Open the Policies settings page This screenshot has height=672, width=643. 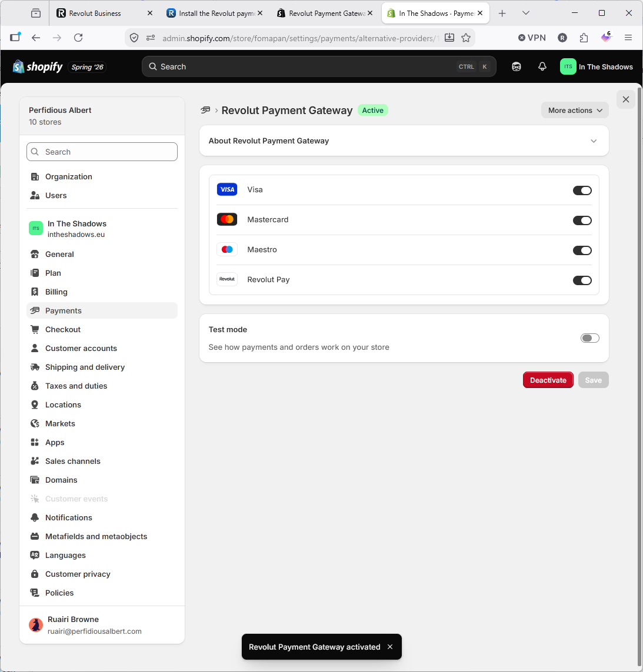(102, 593)
